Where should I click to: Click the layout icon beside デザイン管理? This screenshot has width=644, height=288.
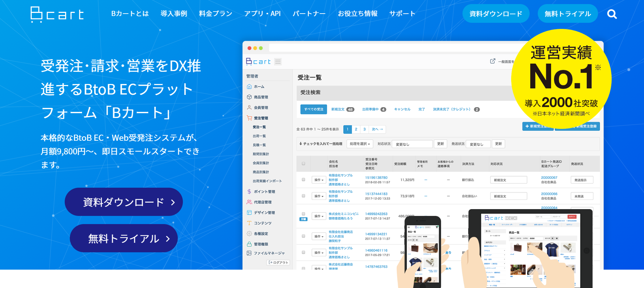(249, 213)
